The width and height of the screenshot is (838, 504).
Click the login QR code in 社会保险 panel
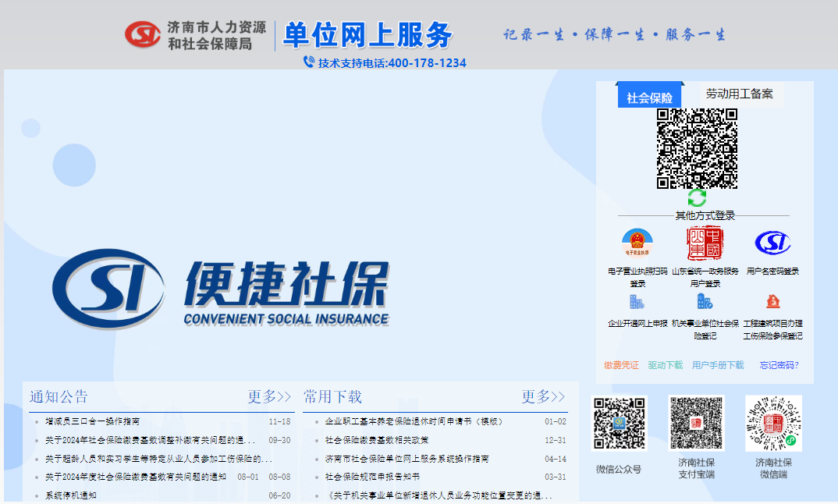(697, 148)
